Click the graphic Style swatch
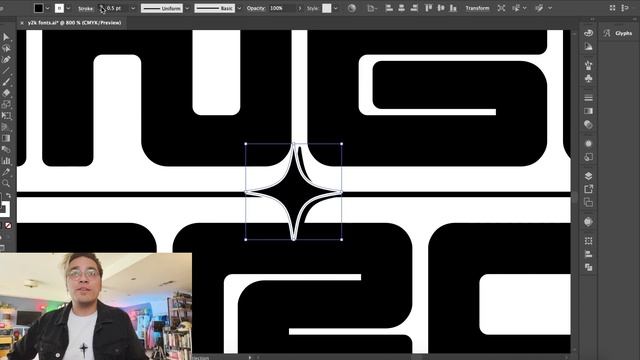The height and width of the screenshot is (360, 640). point(327,8)
